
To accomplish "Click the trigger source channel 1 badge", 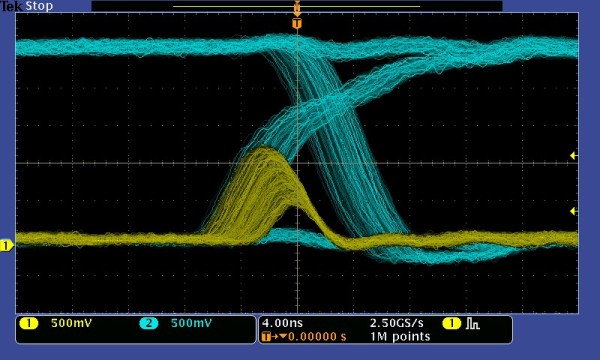I will 452,324.
